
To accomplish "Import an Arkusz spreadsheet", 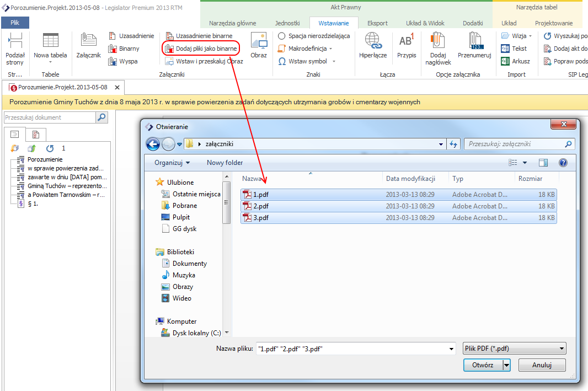I will (516, 61).
